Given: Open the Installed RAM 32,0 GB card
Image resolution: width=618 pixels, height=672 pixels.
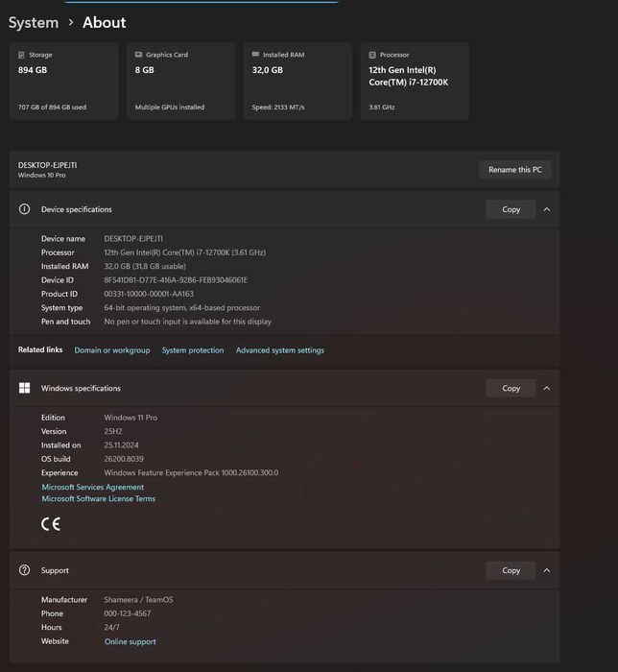Looking at the screenshot, I should [x=297, y=81].
